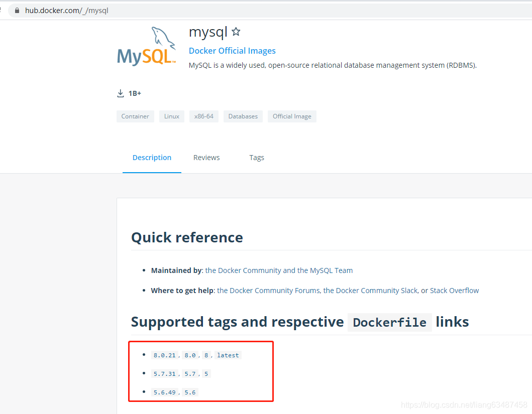Open the 5.7 Dockerfile tag link
This screenshot has width=532, height=414.
(190, 374)
